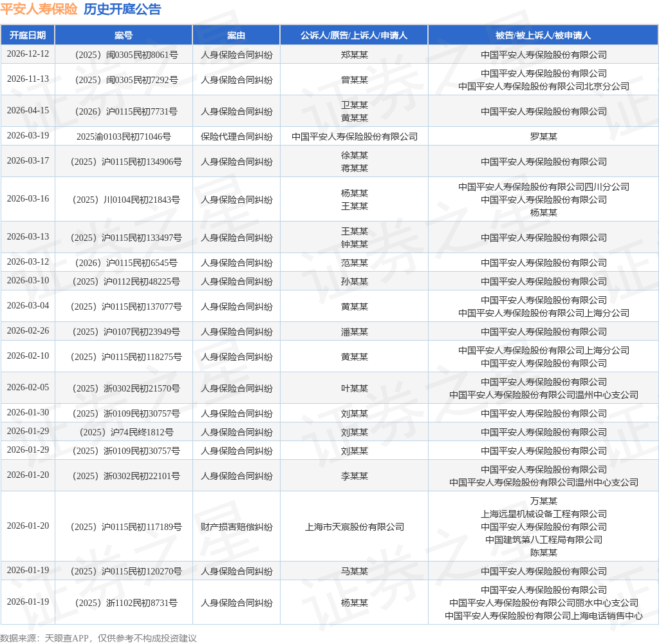This screenshot has width=659, height=644.
Task: Click date 2026-03-12
Action: pyautogui.click(x=28, y=262)
